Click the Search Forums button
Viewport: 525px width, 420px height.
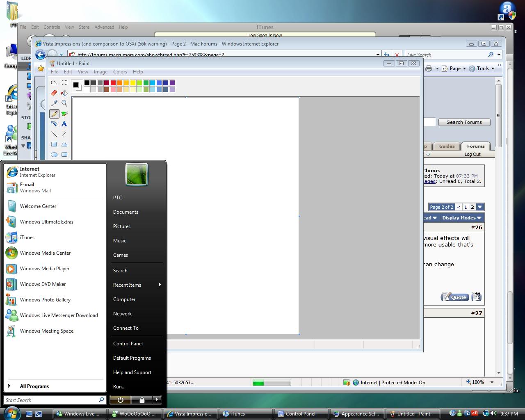[464, 122]
